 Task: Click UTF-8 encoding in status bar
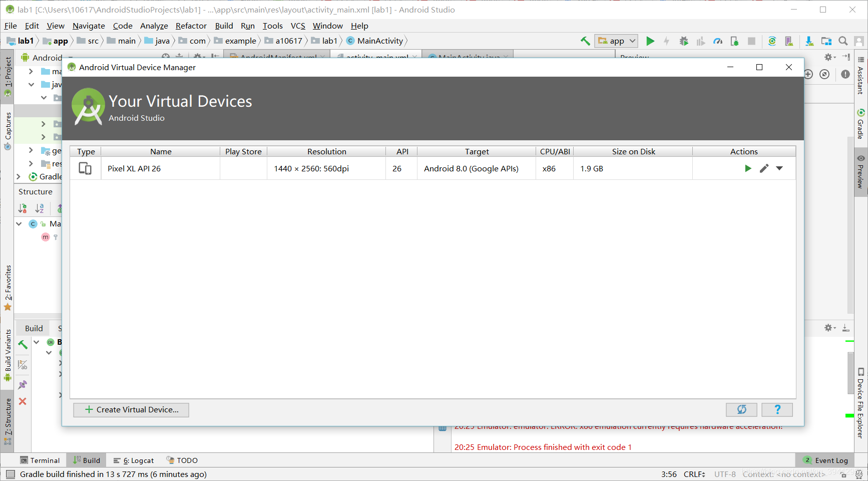click(725, 474)
